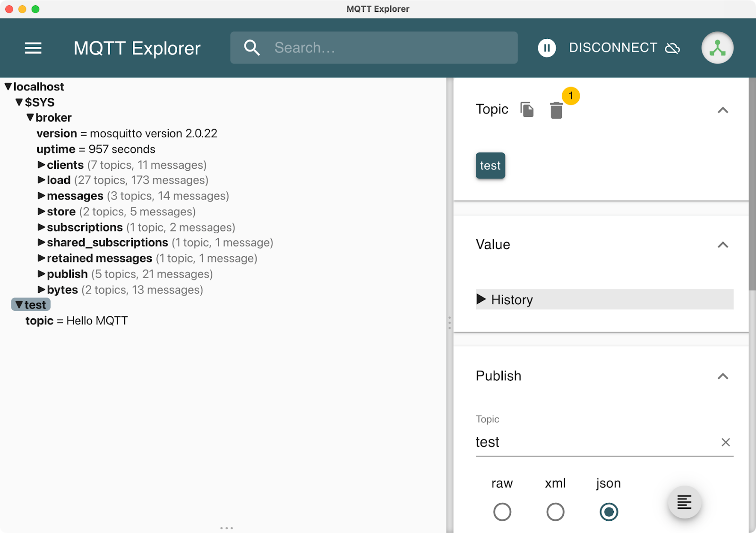Collapse the Value panel with its chevron
This screenshot has height=533, width=756.
[x=723, y=245]
